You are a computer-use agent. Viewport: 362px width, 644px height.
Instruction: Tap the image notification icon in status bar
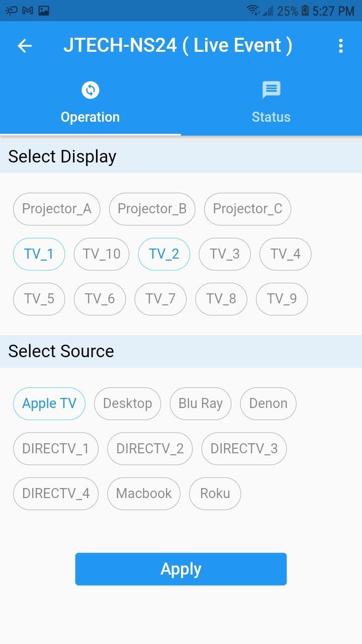pyautogui.click(x=44, y=10)
